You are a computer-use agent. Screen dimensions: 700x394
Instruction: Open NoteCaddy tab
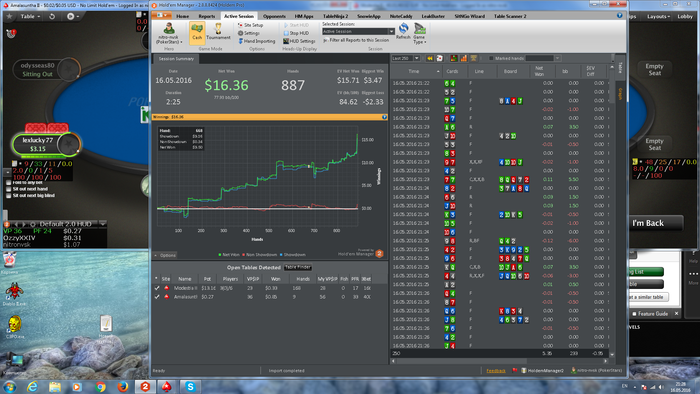point(401,16)
